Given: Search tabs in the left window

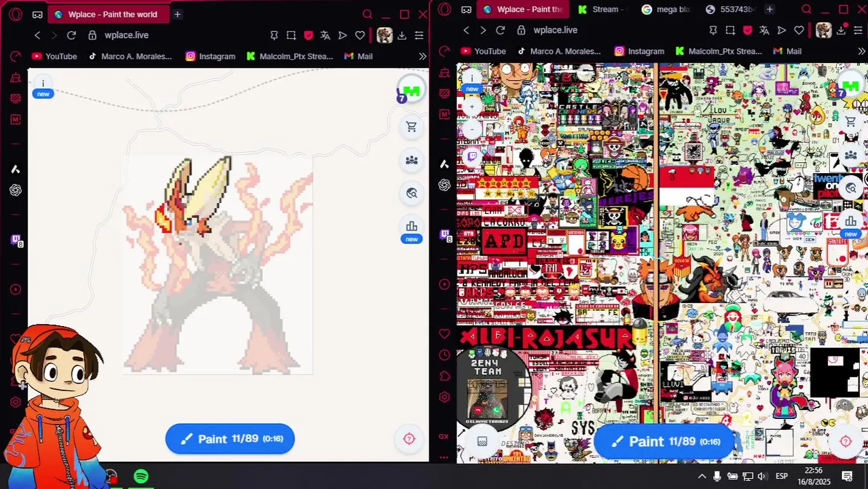Looking at the screenshot, I should pyautogui.click(x=367, y=14).
